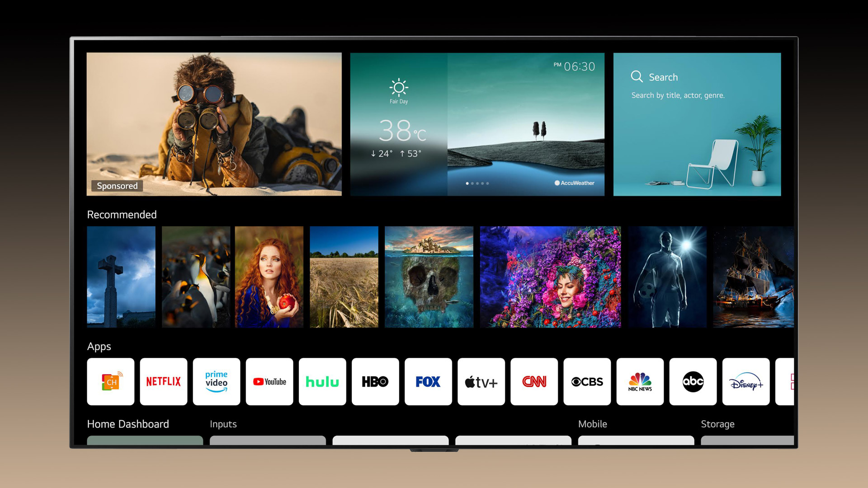Viewport: 868px width, 488px height.
Task: Cycle AccuWeather carousel dots
Action: tap(477, 183)
